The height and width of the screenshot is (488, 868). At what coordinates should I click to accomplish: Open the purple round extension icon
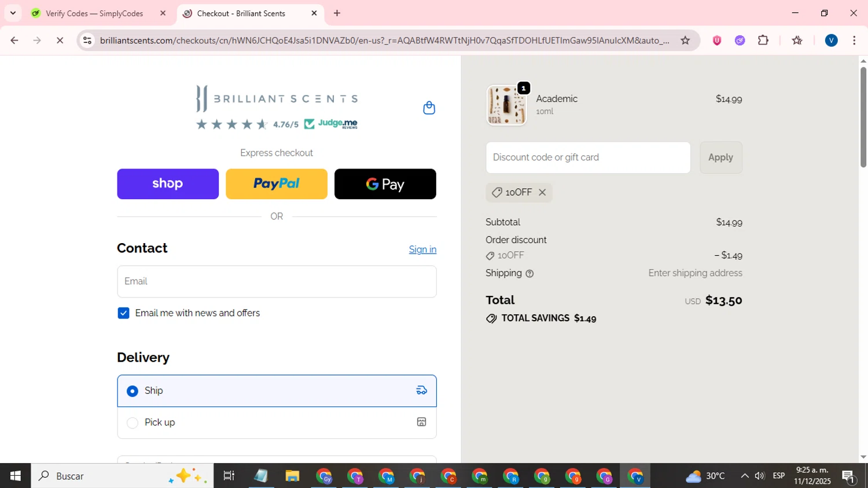740,41
